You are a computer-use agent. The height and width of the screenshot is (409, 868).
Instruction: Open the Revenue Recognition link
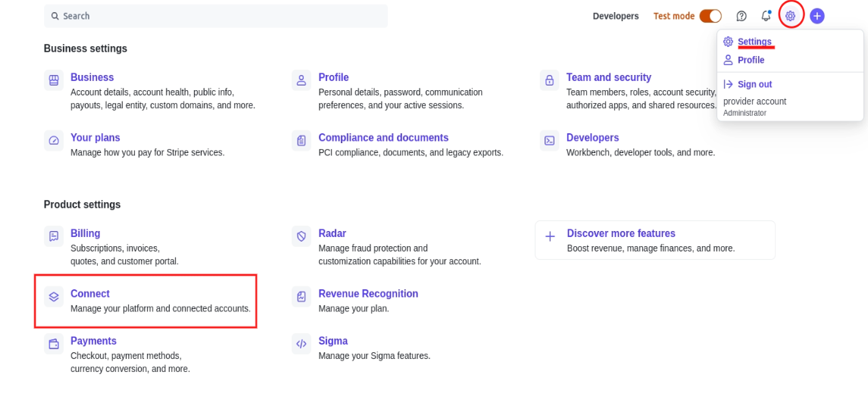click(x=368, y=294)
